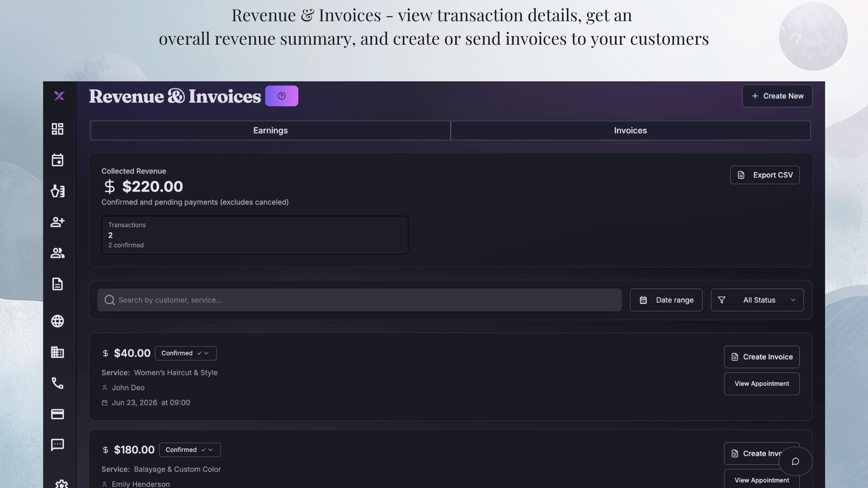This screenshot has height=488, width=868.
Task: Click the app logo icon in sidebar
Action: point(59,96)
